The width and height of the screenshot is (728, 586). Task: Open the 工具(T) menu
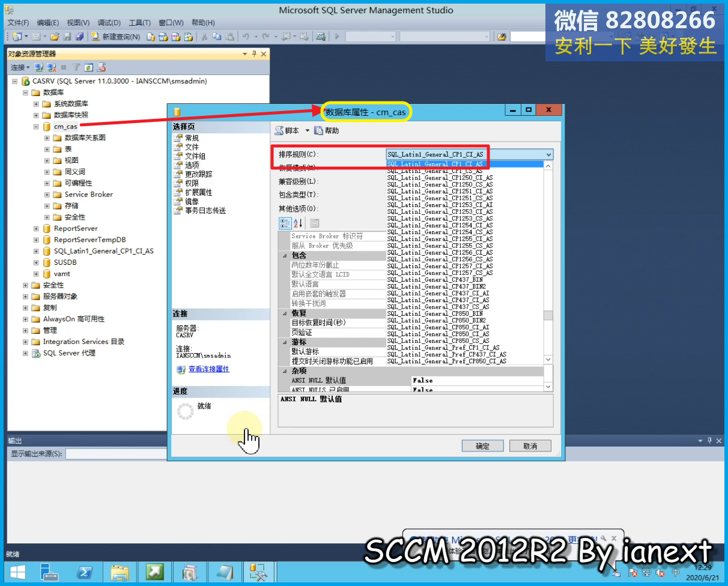pyautogui.click(x=139, y=23)
